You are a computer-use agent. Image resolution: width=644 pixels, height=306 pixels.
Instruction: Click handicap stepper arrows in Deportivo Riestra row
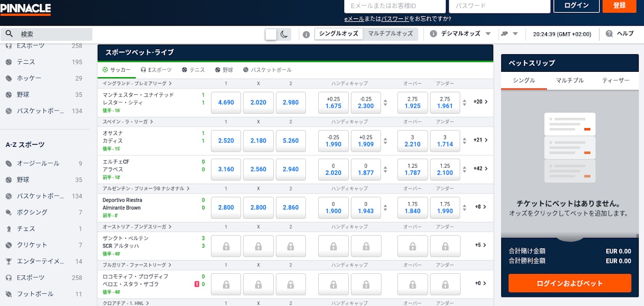[385, 207]
